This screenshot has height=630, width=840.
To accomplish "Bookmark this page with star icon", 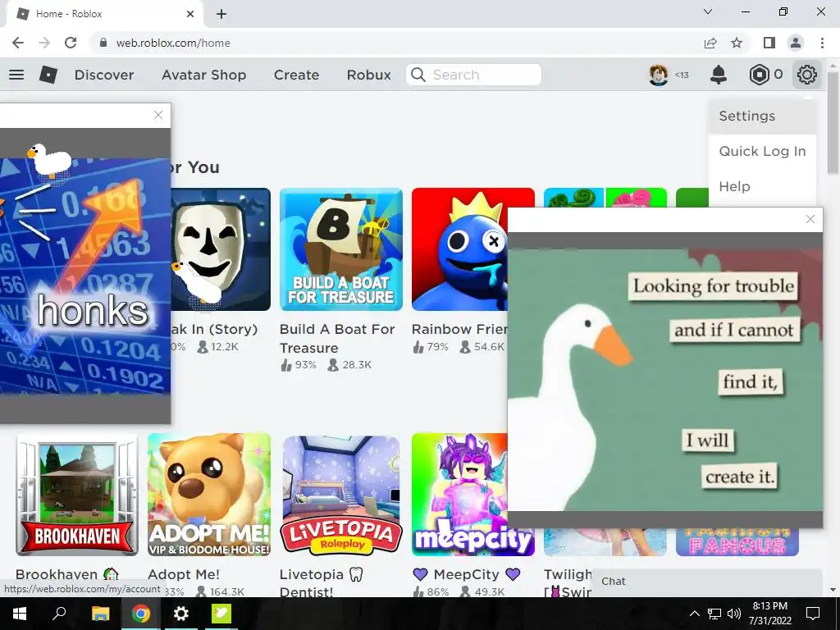I will click(737, 43).
